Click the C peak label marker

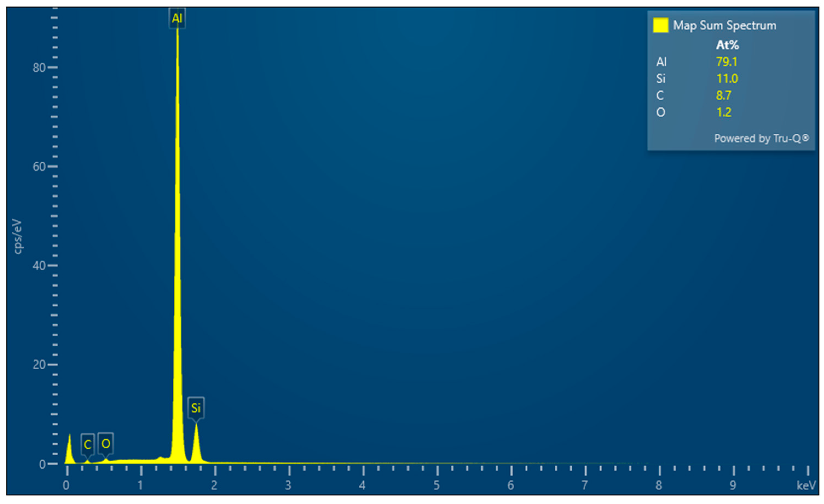(88, 444)
